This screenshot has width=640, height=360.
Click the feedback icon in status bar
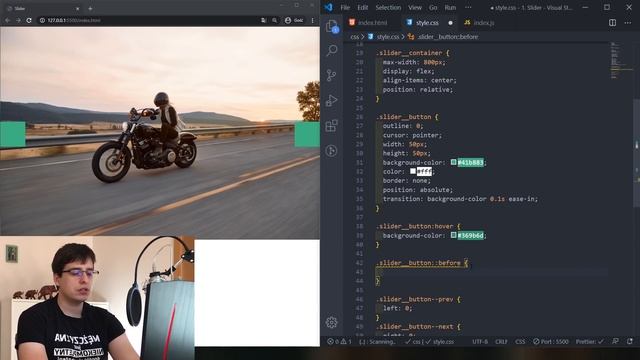pyautogui.click(x=615, y=341)
